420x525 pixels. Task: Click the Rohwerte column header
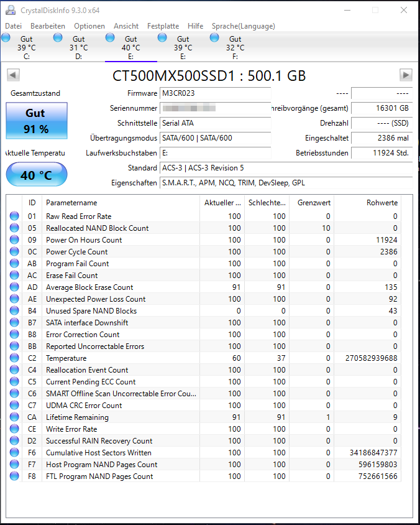368,203
